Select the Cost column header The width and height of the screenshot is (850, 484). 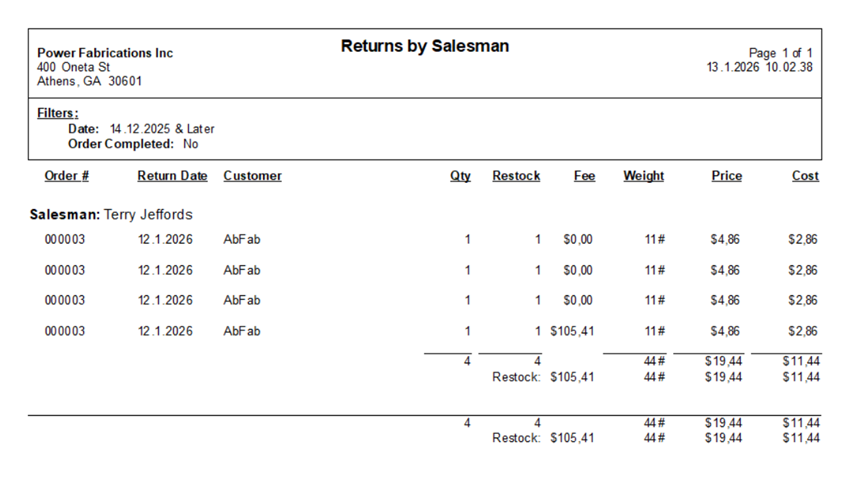tap(805, 176)
